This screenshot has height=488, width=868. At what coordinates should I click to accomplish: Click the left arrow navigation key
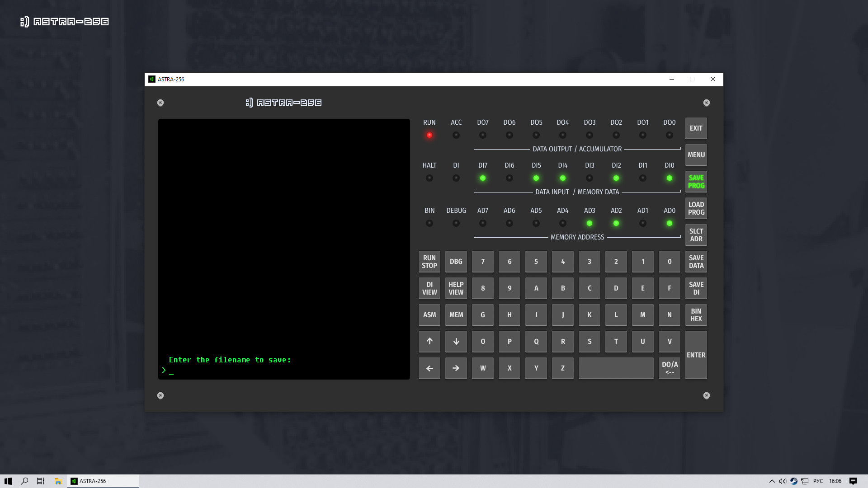tap(429, 368)
